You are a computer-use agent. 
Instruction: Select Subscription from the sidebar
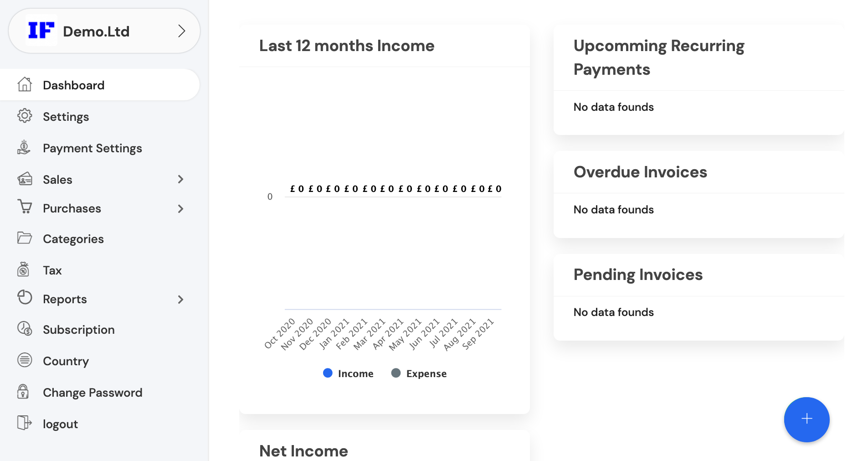coord(78,329)
